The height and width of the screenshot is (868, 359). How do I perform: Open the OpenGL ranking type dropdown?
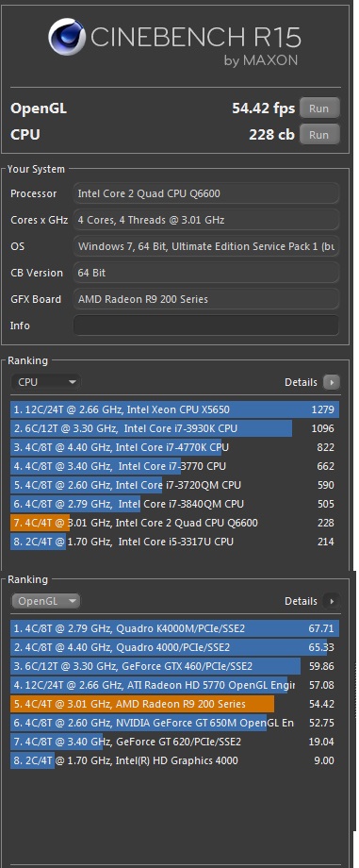46,601
